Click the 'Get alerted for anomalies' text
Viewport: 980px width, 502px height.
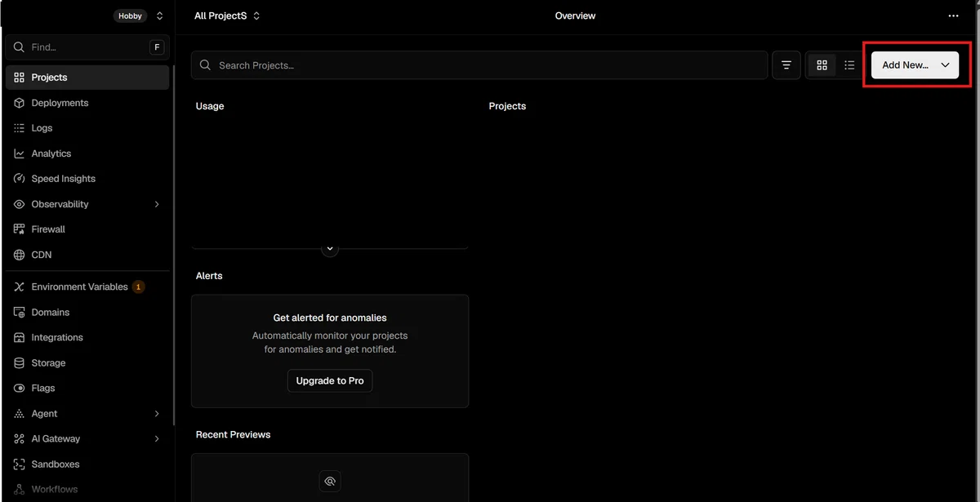(330, 318)
